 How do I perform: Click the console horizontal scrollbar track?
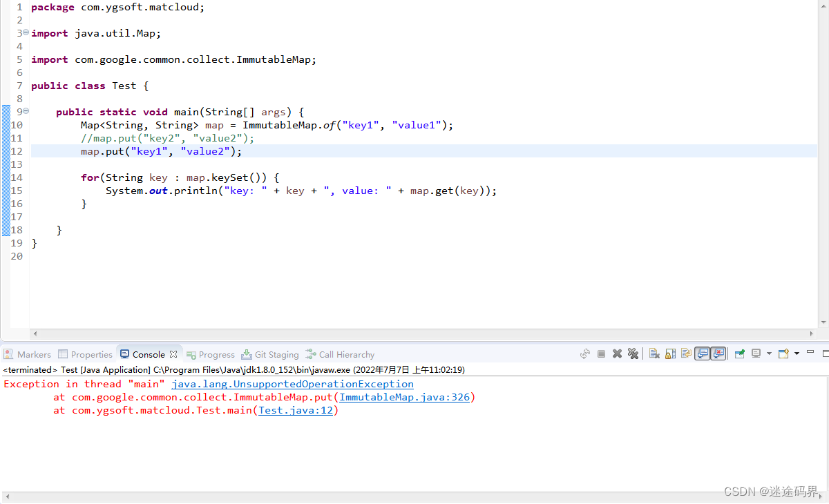point(414,496)
